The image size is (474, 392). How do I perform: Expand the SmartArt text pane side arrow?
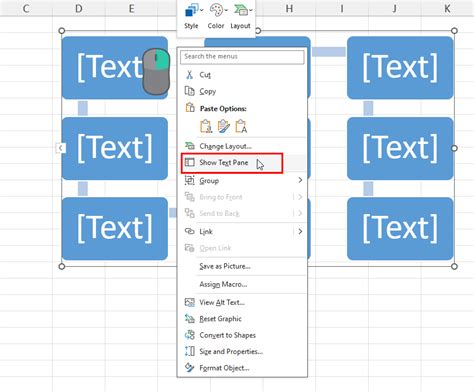pos(60,148)
